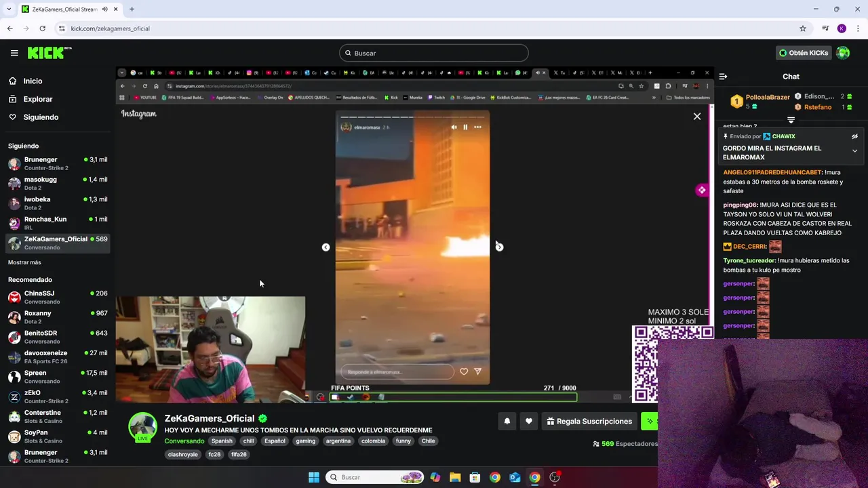Click the Conversando category link
This screenshot has height=488, width=868.
point(184,441)
